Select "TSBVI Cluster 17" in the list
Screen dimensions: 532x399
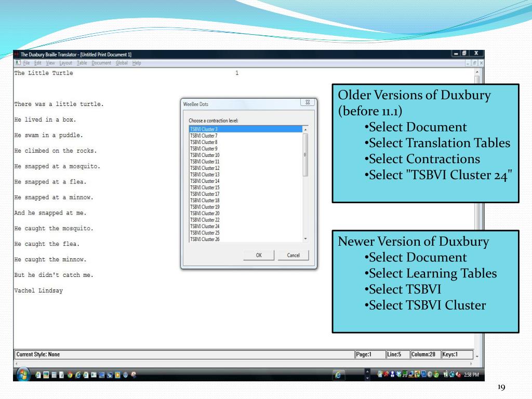click(x=246, y=194)
